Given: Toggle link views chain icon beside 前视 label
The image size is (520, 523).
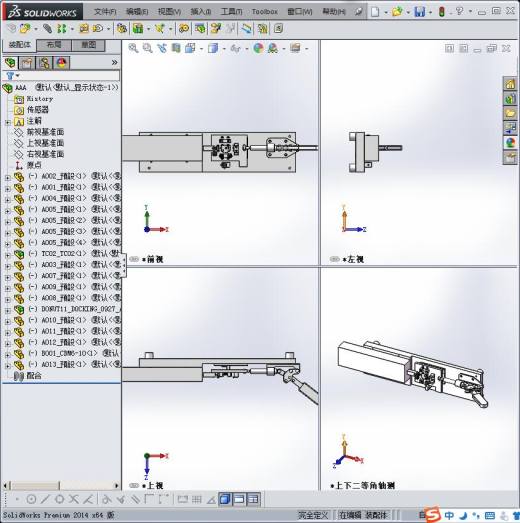Looking at the screenshot, I should click(x=134, y=259).
